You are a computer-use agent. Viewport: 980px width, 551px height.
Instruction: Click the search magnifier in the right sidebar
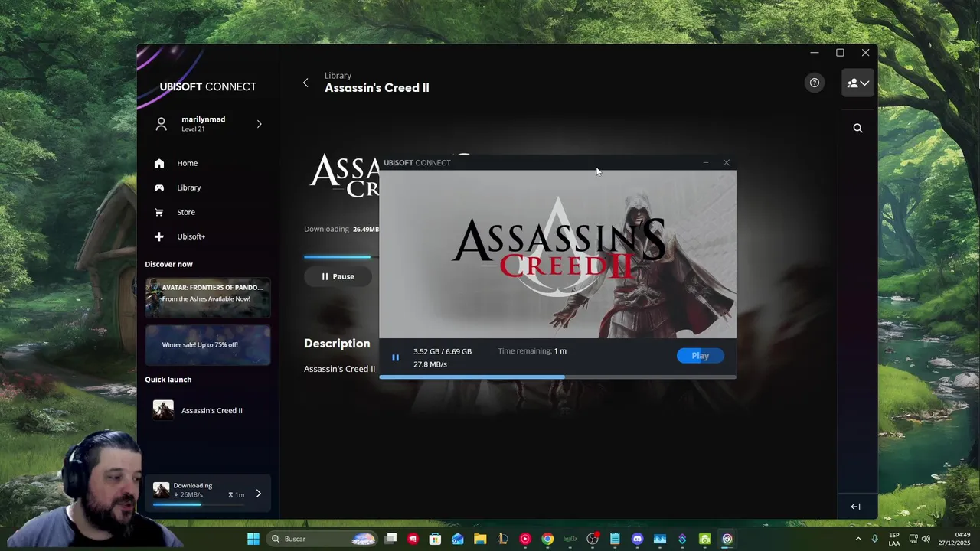[x=857, y=129]
